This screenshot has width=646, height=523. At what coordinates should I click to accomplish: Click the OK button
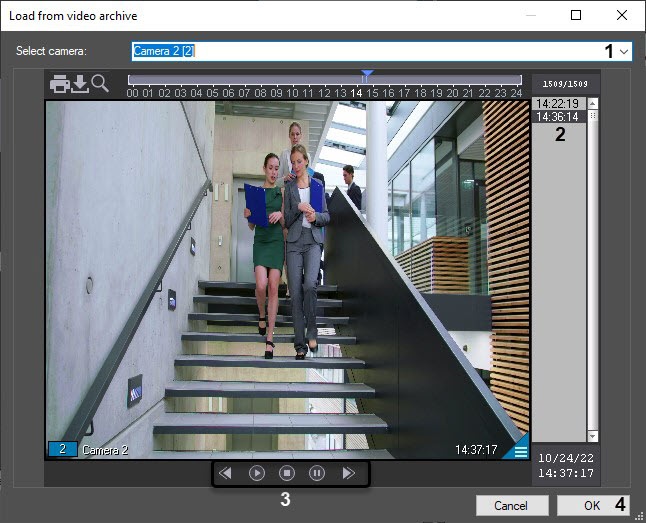coord(593,505)
